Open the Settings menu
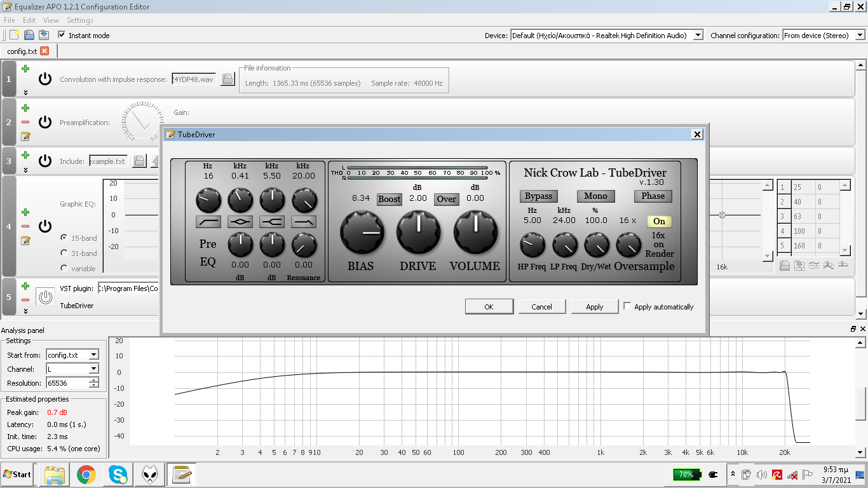This screenshot has width=868, height=488. [80, 20]
